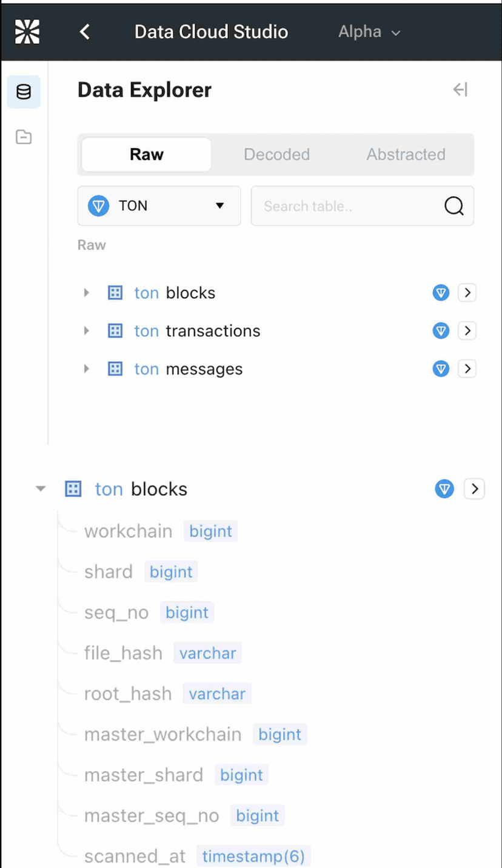The image size is (502, 868).
Task: Go back using the left chevron arrow
Action: [85, 32]
